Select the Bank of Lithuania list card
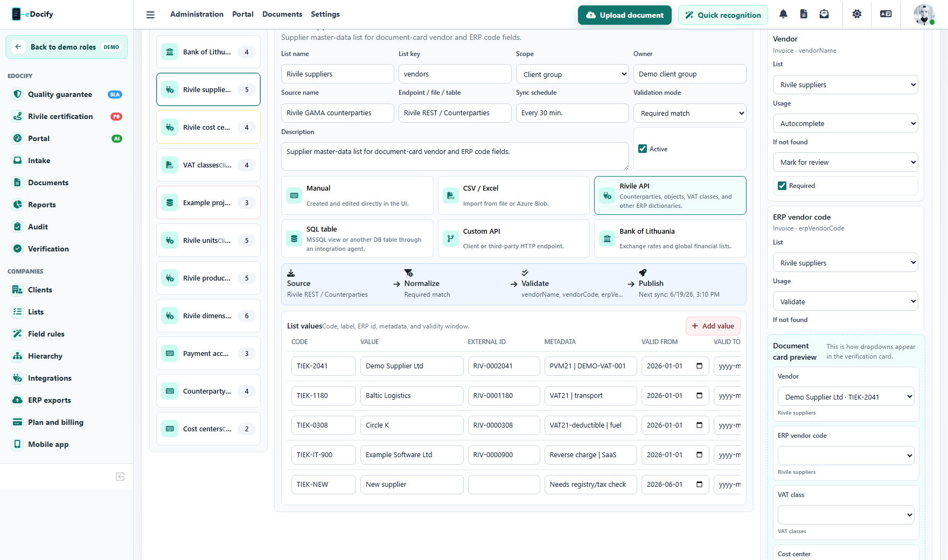This screenshot has height=560, width=948. click(208, 52)
